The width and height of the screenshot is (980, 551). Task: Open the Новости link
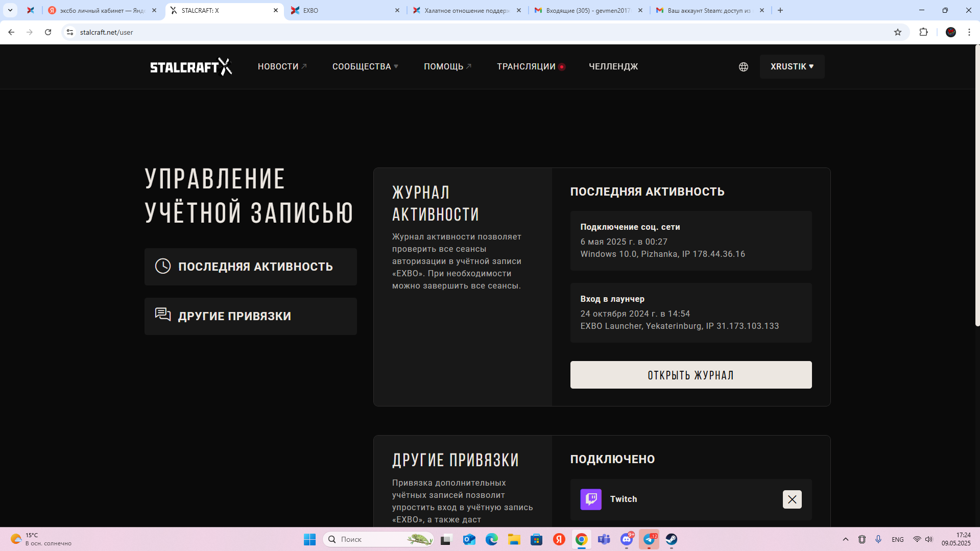282,66
